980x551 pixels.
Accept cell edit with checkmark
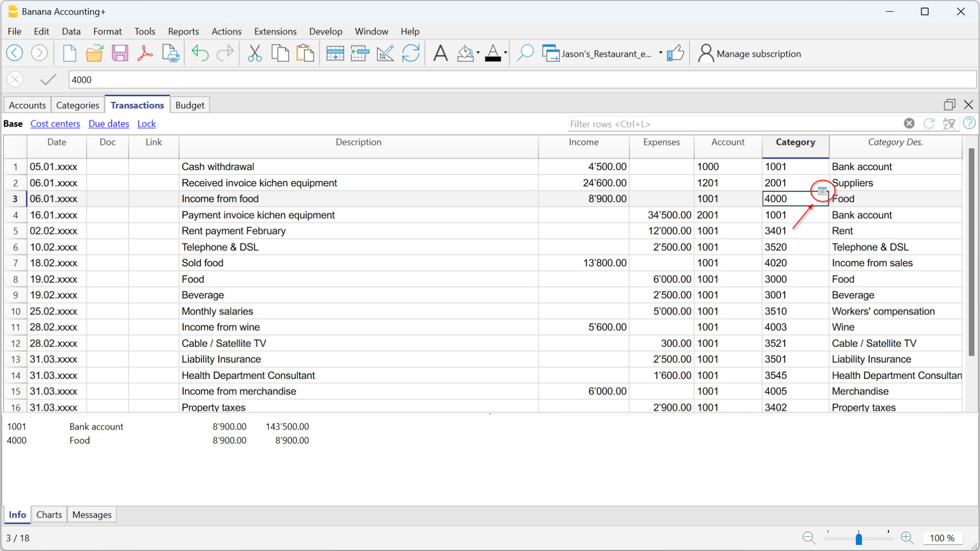tap(48, 80)
